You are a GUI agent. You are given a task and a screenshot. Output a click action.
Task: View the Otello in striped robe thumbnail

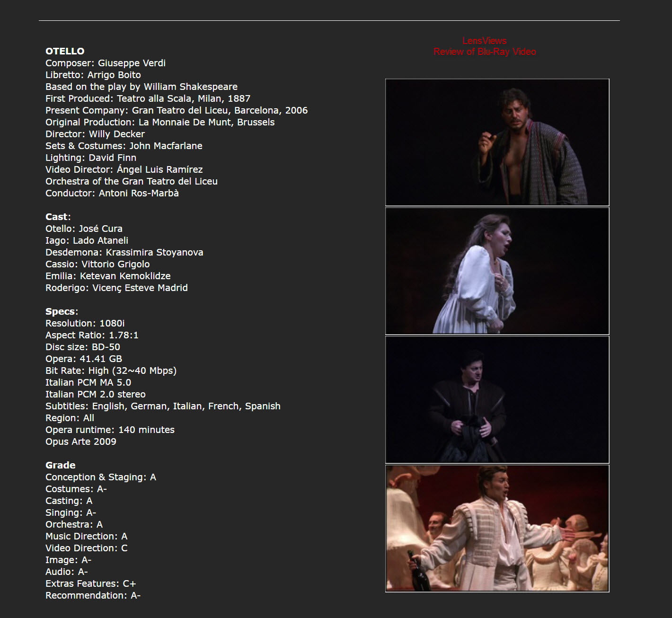click(x=497, y=142)
